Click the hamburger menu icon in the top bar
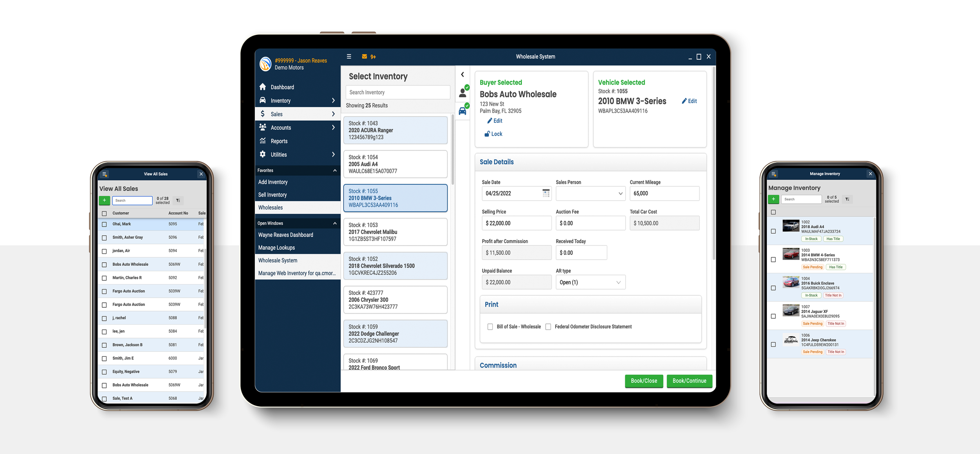The width and height of the screenshot is (980, 454). (x=348, y=56)
